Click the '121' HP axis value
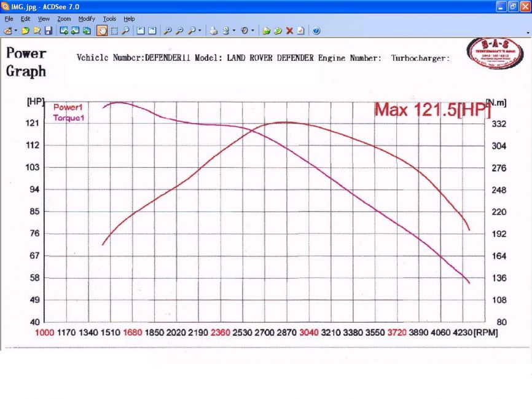Screen dimensions: 532x399 32,123
